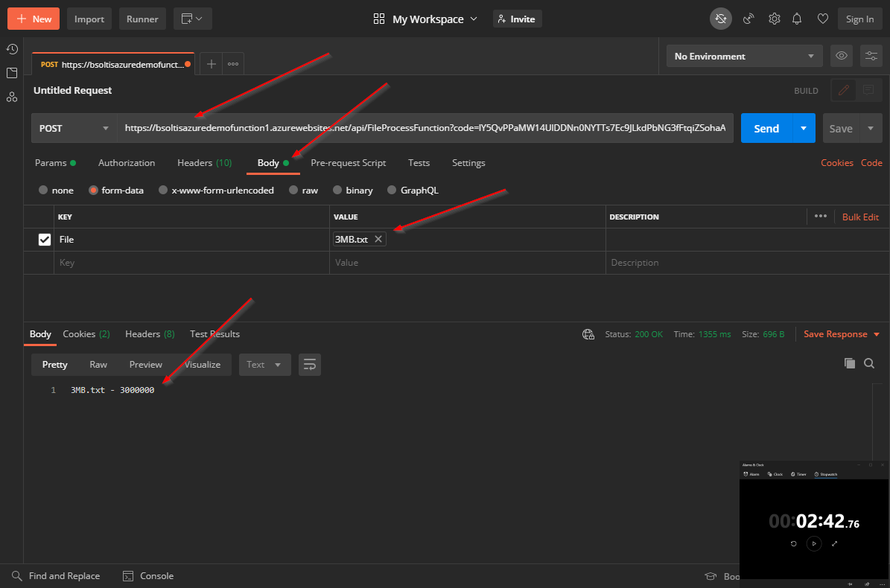Open the POST method dropdown
Image resolution: width=890 pixels, height=588 pixels.
74,128
